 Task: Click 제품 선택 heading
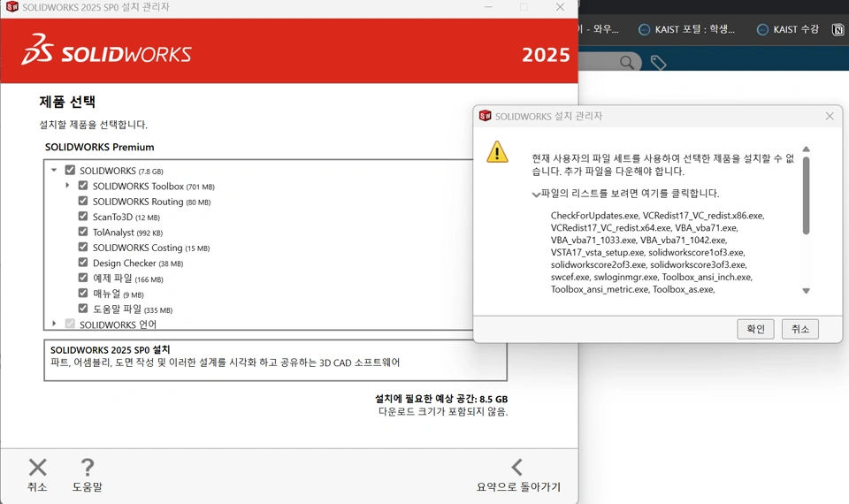(67, 101)
